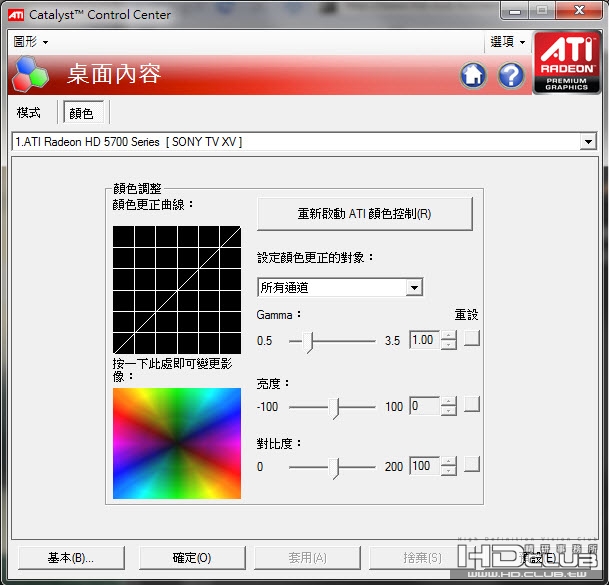Click the 亮度 brightness slider handle

[334, 408]
